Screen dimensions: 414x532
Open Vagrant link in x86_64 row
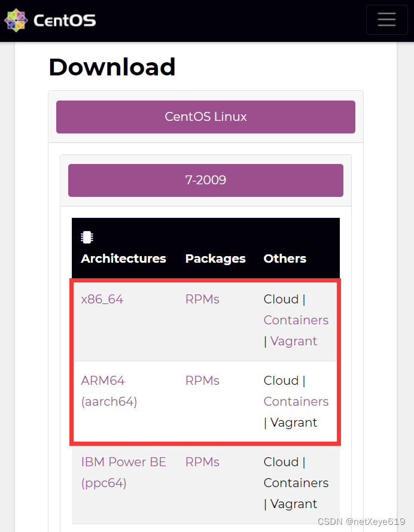[294, 341]
